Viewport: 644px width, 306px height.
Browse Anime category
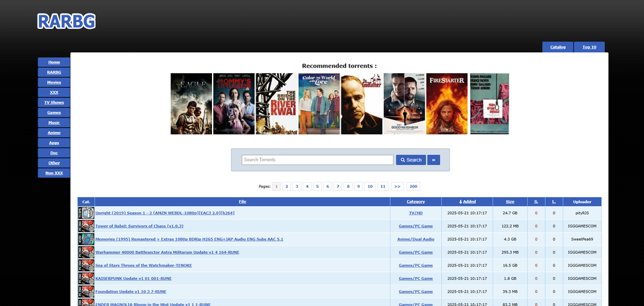coord(54,133)
